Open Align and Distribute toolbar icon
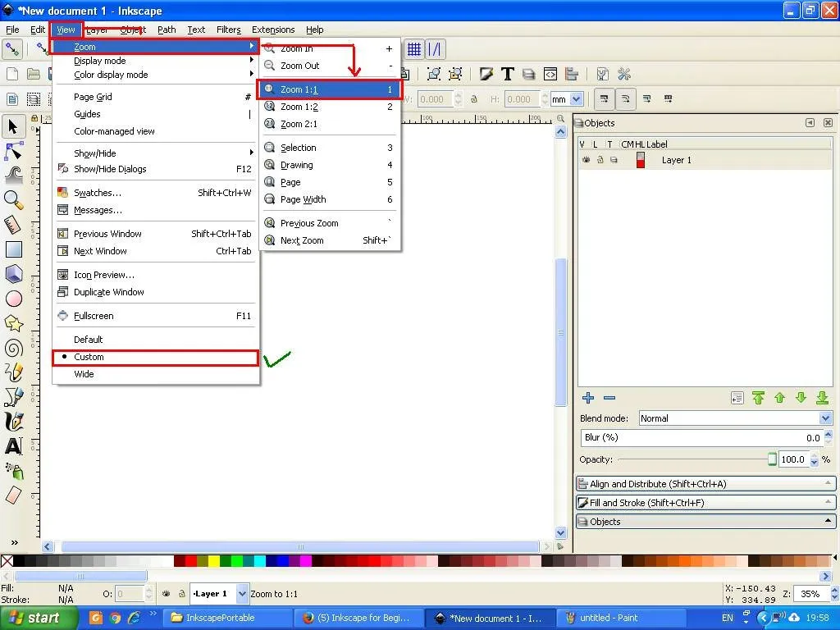The width and height of the screenshot is (840, 630). [x=572, y=74]
